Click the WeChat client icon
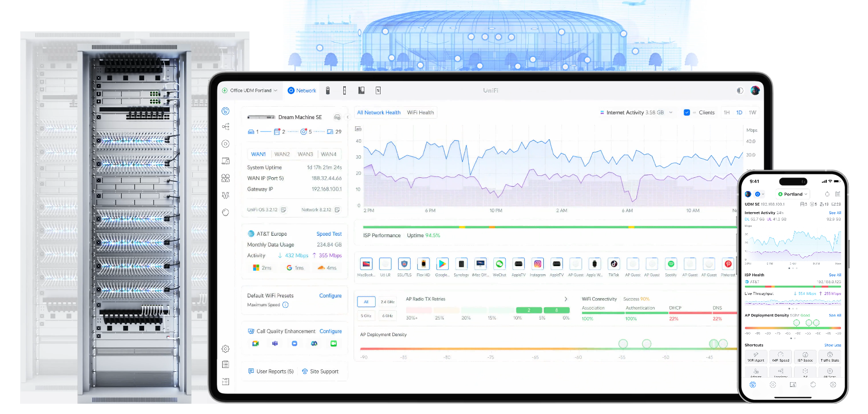The image size is (868, 414). pyautogui.click(x=499, y=264)
